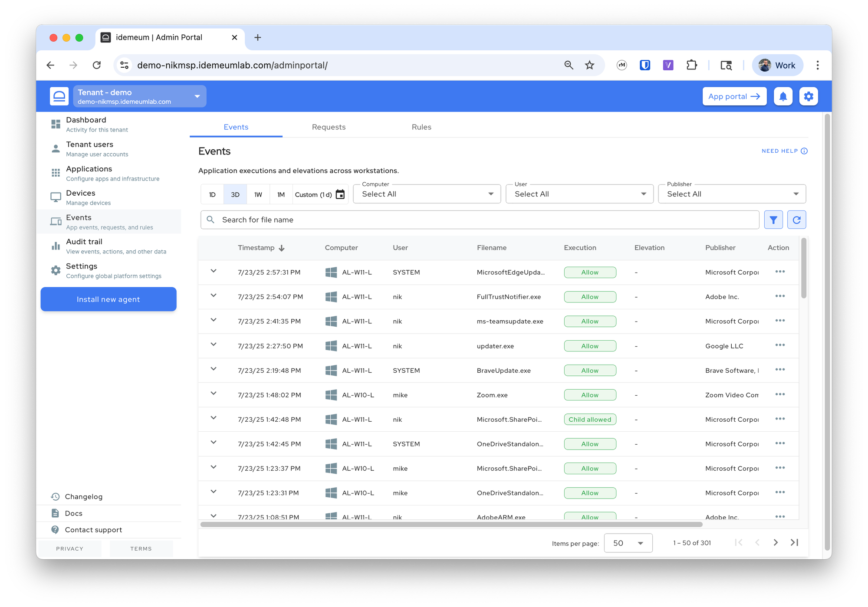
Task: Open calendar icon for custom range
Action: 340,194
